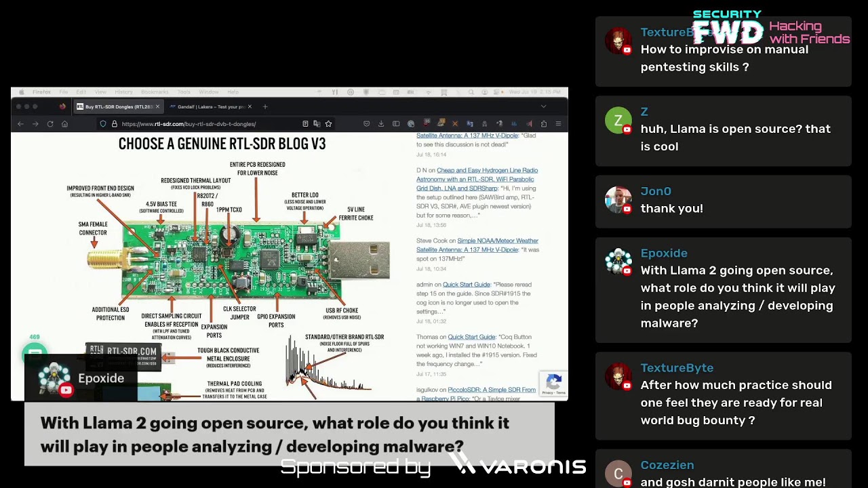Open the Bookmarks menu
The height and width of the screenshot is (488, 868).
coord(155,92)
